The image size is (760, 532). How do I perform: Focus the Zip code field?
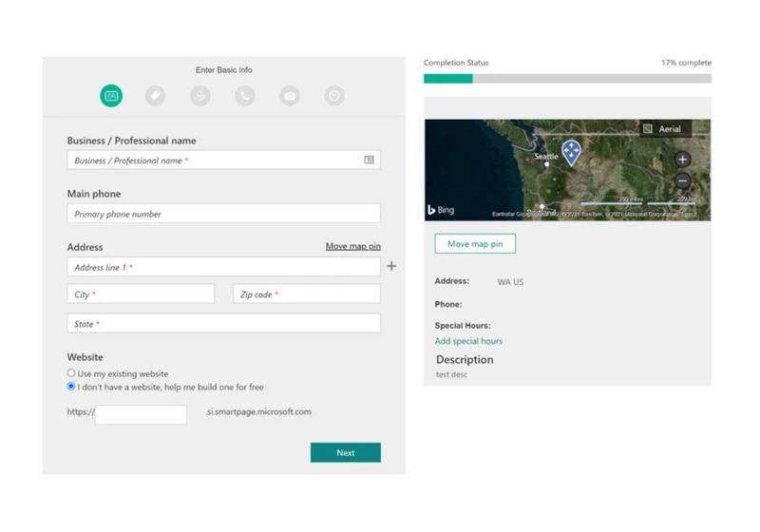click(x=307, y=294)
